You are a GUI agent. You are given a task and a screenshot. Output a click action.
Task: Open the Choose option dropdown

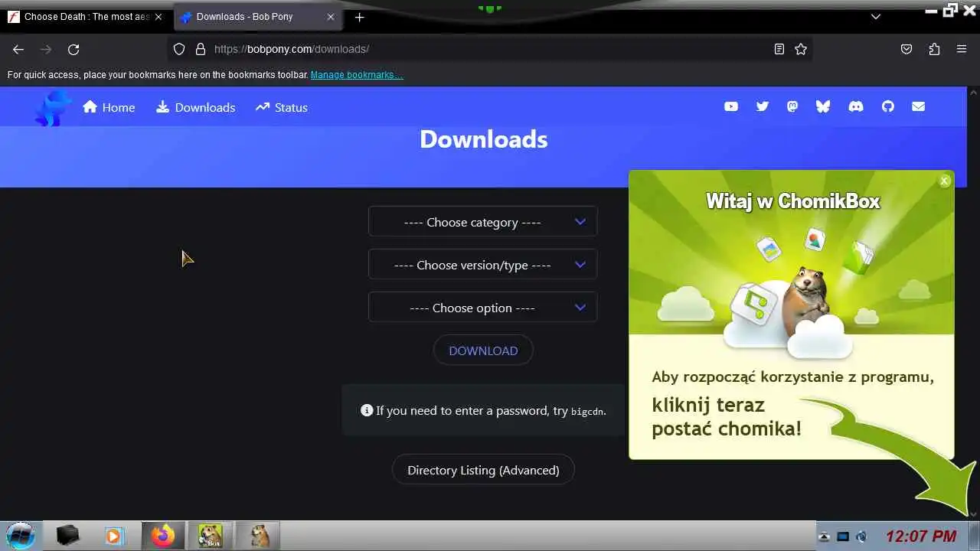point(482,308)
